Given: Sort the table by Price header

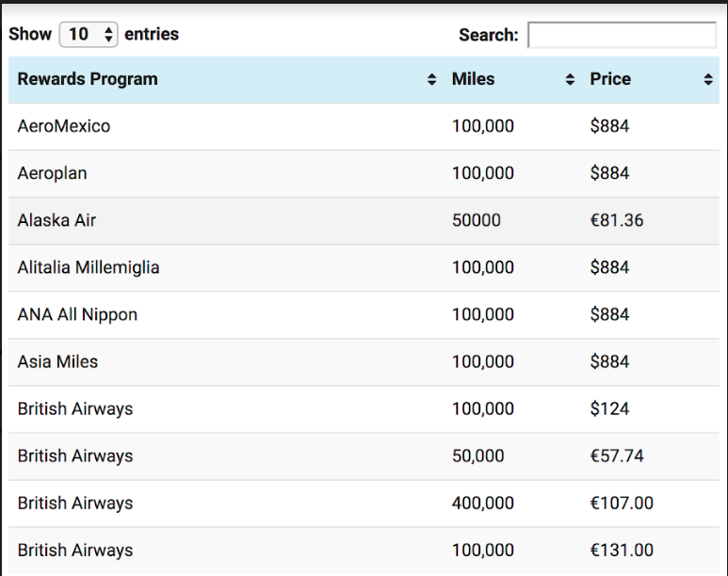Looking at the screenshot, I should coord(651,79).
